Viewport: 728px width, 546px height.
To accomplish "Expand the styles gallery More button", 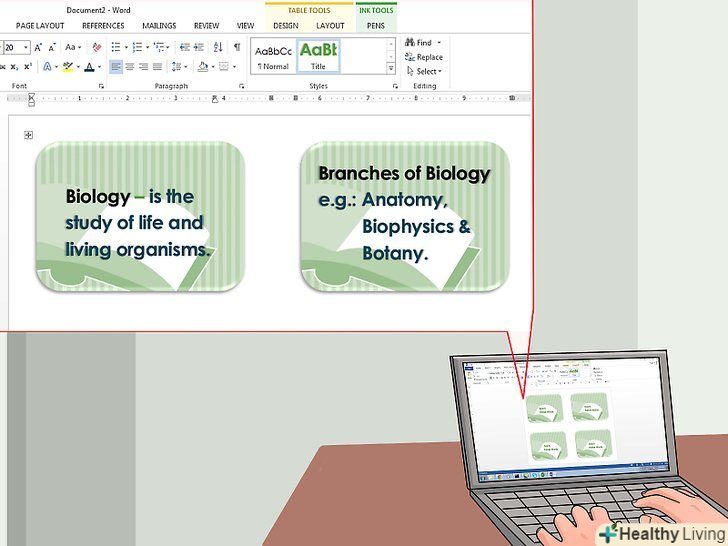I will 391,69.
